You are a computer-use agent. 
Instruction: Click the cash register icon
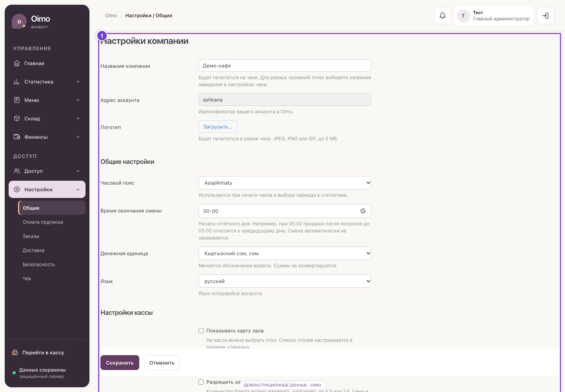[15, 352]
